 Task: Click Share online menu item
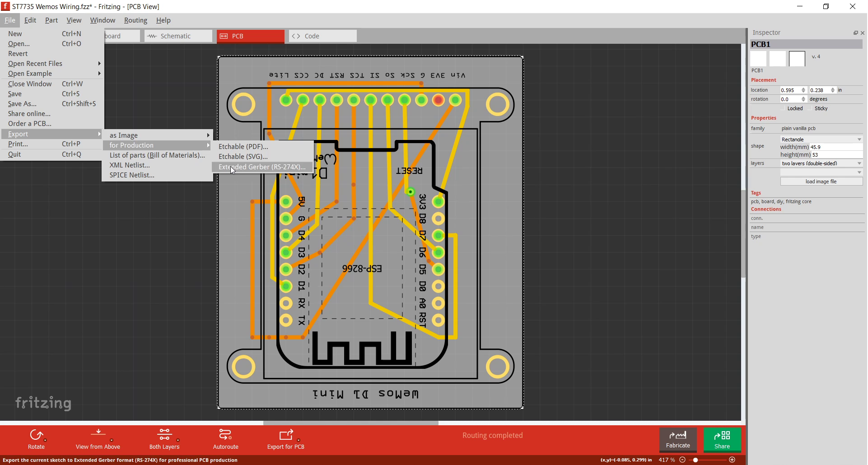coord(52,114)
